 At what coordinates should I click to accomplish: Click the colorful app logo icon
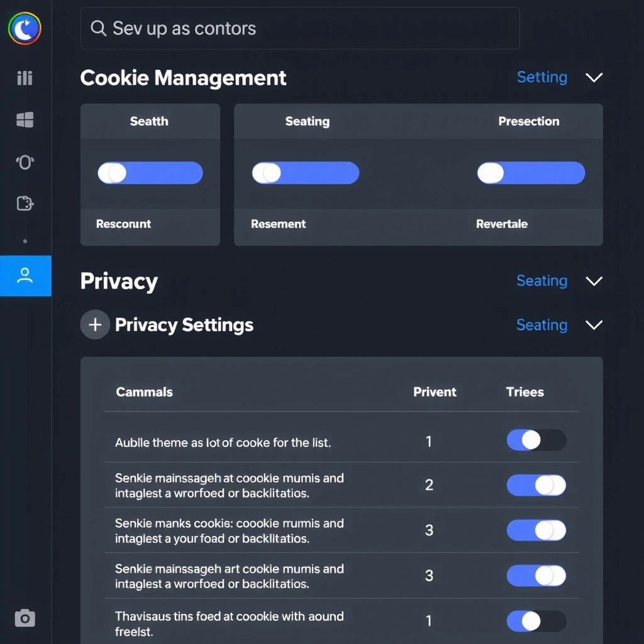[25, 28]
